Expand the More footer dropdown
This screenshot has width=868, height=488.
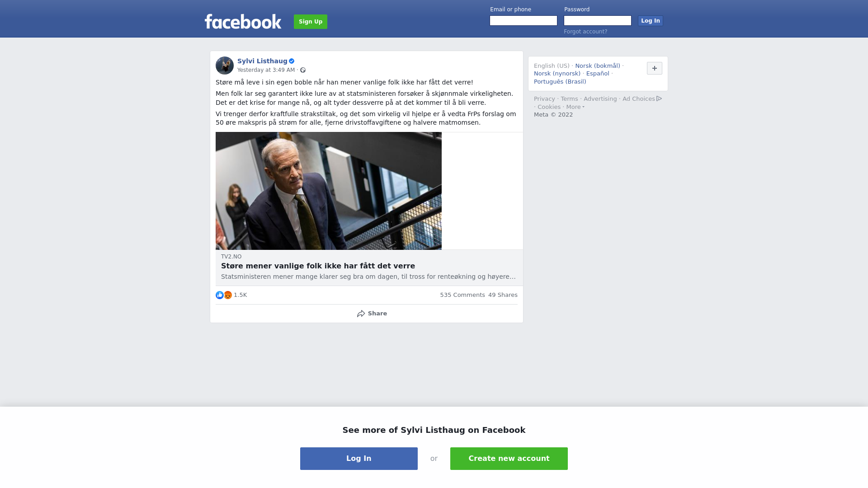[x=576, y=107]
